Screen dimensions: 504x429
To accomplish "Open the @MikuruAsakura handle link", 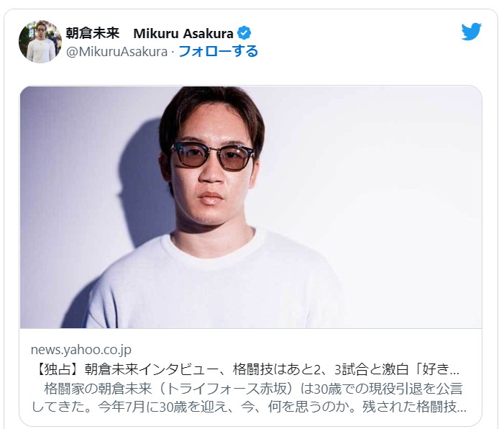I will (x=116, y=52).
